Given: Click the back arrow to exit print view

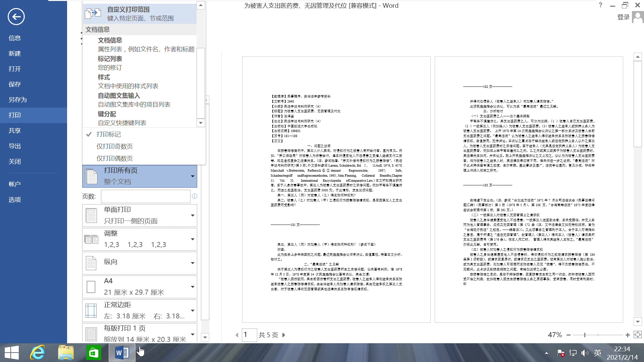Looking at the screenshot, I should (x=16, y=16).
